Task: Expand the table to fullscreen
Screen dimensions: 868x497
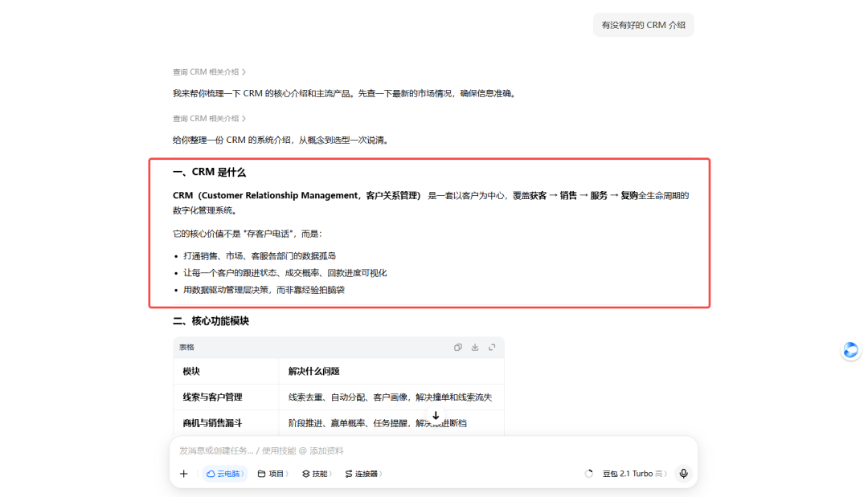Action: (x=492, y=347)
